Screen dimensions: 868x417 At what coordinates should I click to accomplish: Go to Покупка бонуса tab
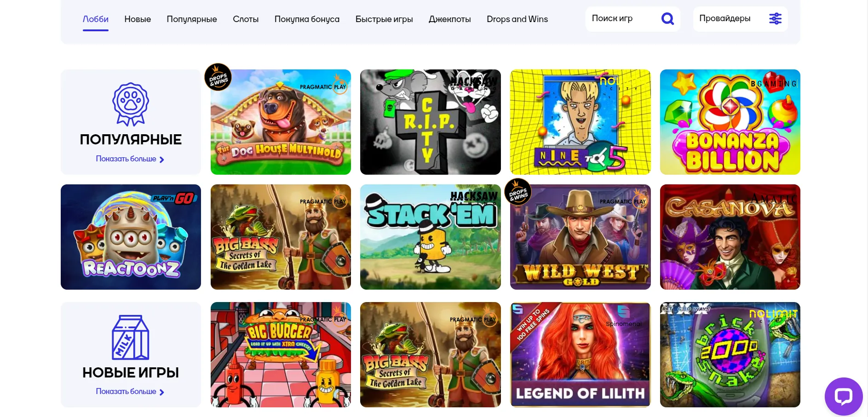307,19
